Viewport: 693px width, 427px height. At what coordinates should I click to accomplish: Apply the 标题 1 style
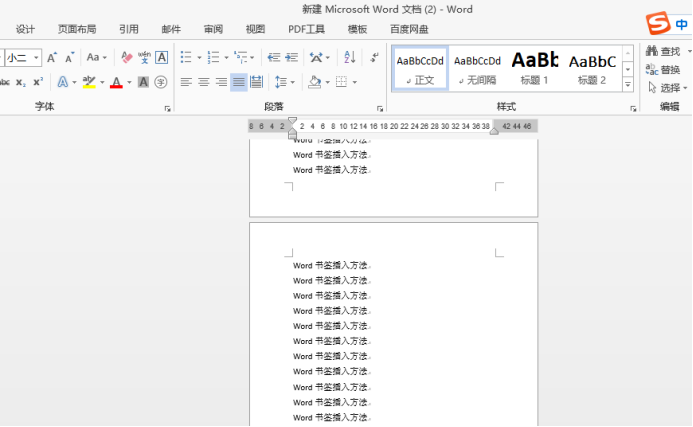tap(534, 69)
